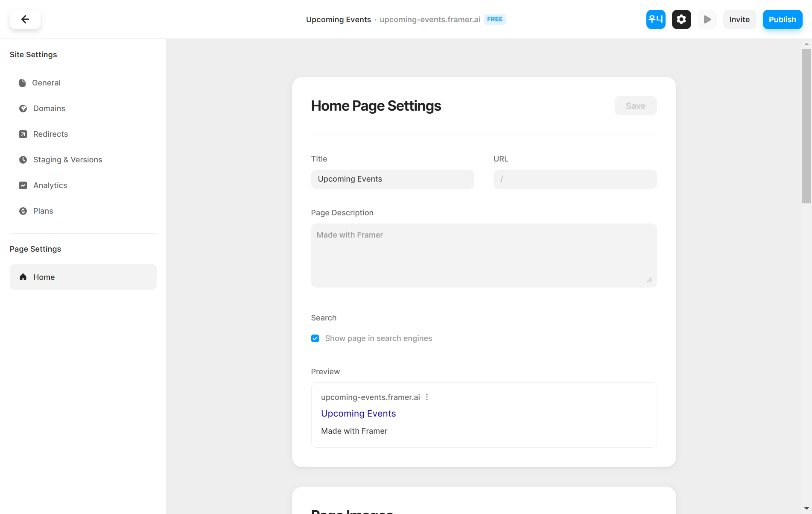Focus the Title input field

click(393, 179)
